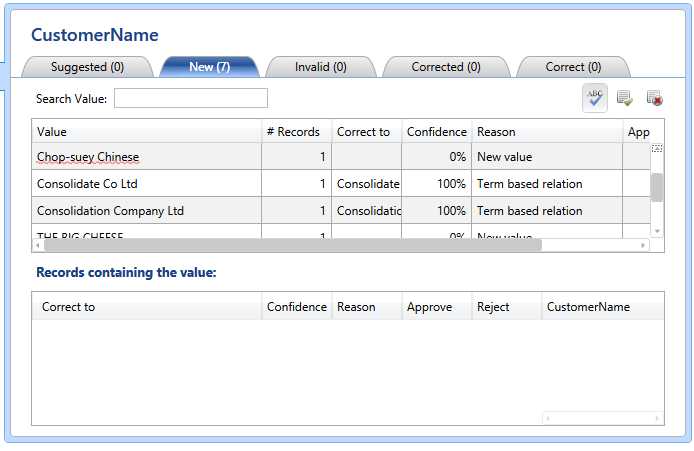
Task: Toggle the ABC spell check icon
Action: pos(595,97)
